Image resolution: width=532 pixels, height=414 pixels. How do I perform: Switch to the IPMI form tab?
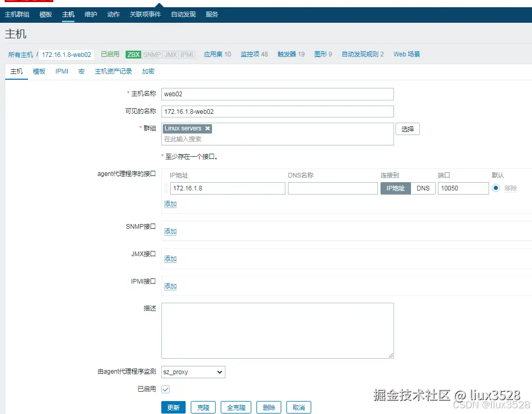click(x=62, y=71)
